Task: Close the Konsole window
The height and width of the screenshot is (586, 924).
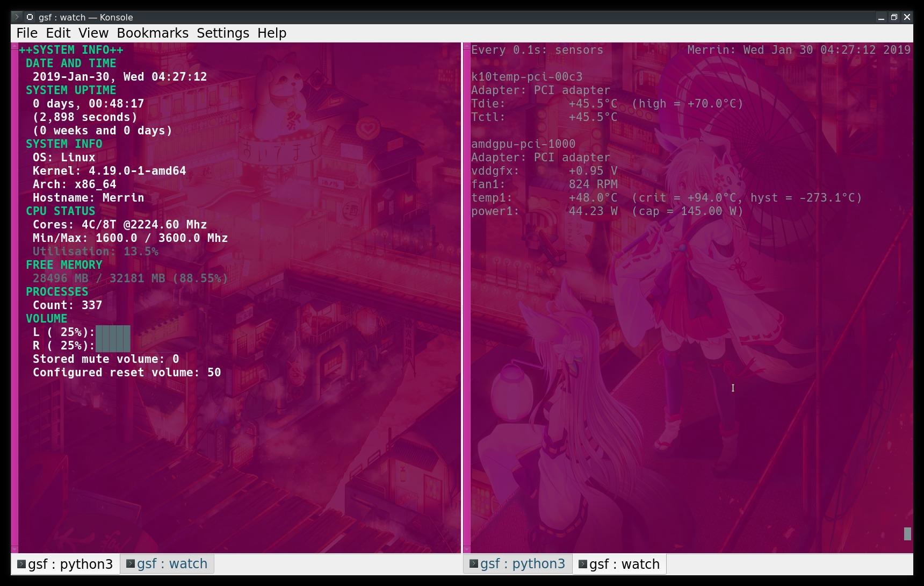Action: point(907,17)
